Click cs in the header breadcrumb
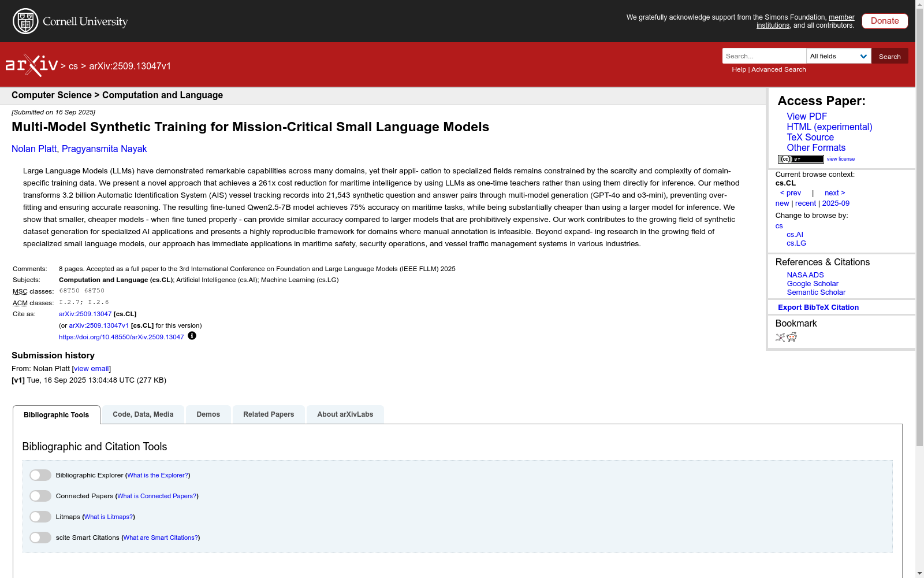This screenshot has height=578, width=924. [x=73, y=66]
